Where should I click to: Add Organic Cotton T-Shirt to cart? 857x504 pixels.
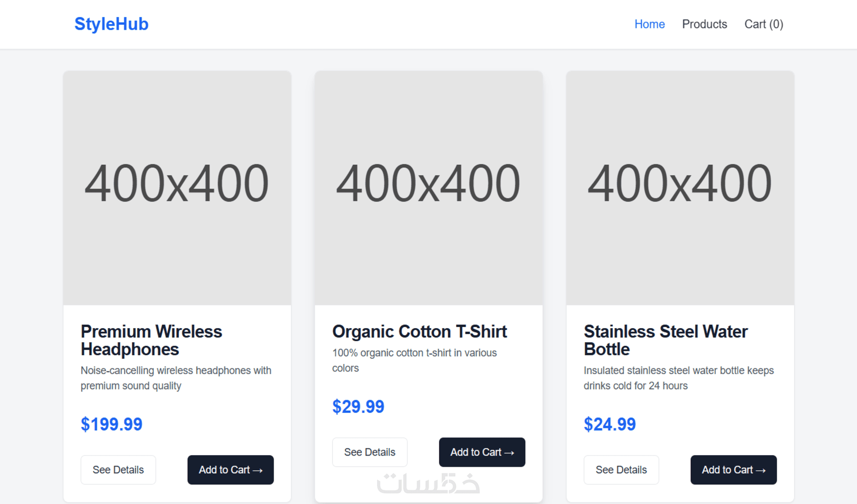(x=482, y=452)
